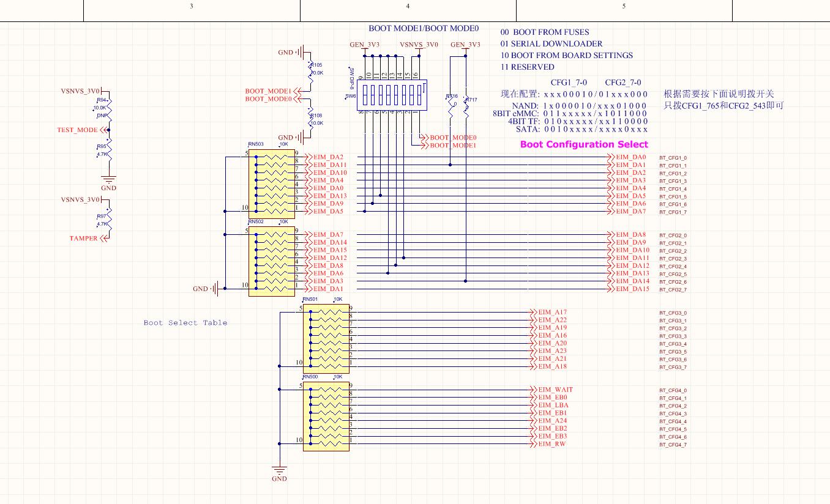Select resistor network RN502

[x=272, y=261]
